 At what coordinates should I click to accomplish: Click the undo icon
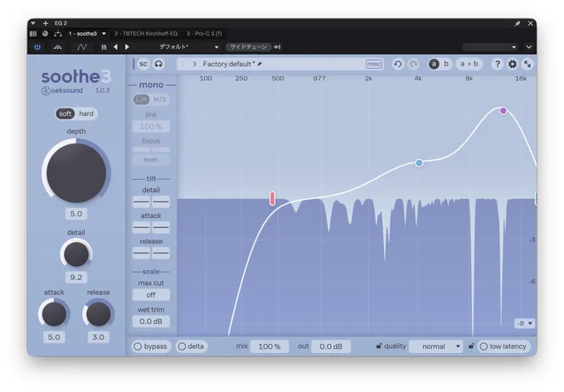pos(398,65)
